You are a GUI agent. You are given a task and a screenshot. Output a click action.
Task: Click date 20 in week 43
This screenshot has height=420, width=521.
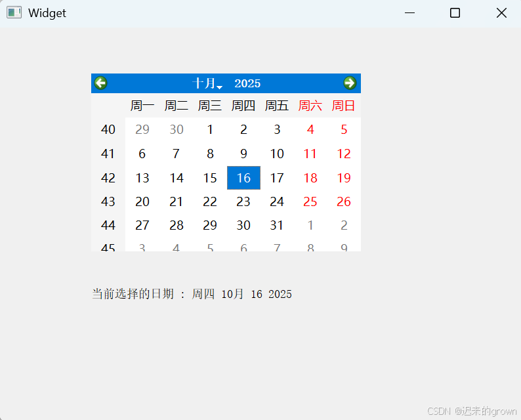(x=142, y=201)
